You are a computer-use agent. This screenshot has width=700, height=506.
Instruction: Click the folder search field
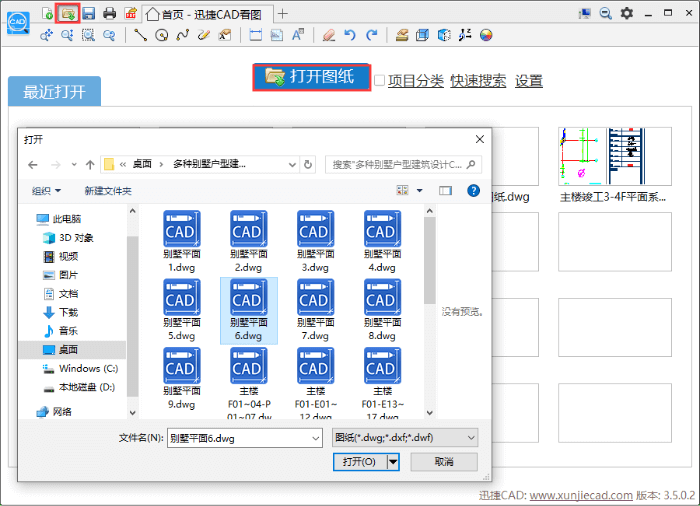pyautogui.click(x=403, y=165)
